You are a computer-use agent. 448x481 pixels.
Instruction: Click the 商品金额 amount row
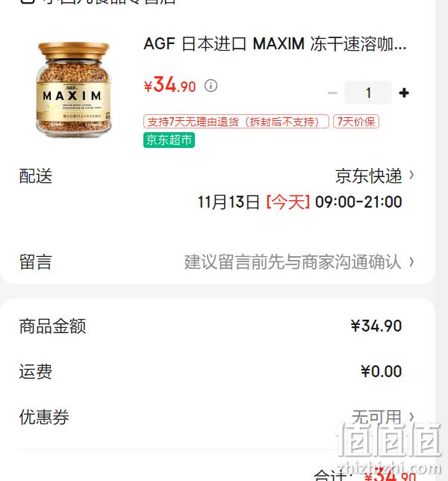(x=211, y=326)
